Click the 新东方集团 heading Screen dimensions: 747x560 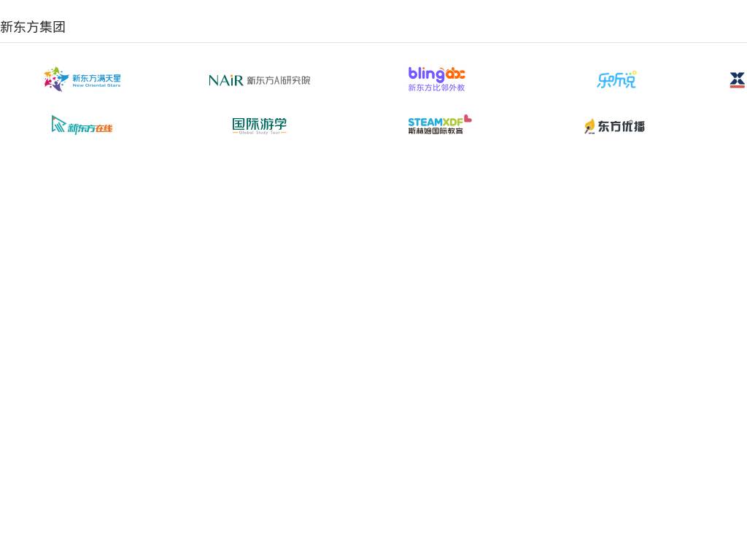click(x=33, y=27)
